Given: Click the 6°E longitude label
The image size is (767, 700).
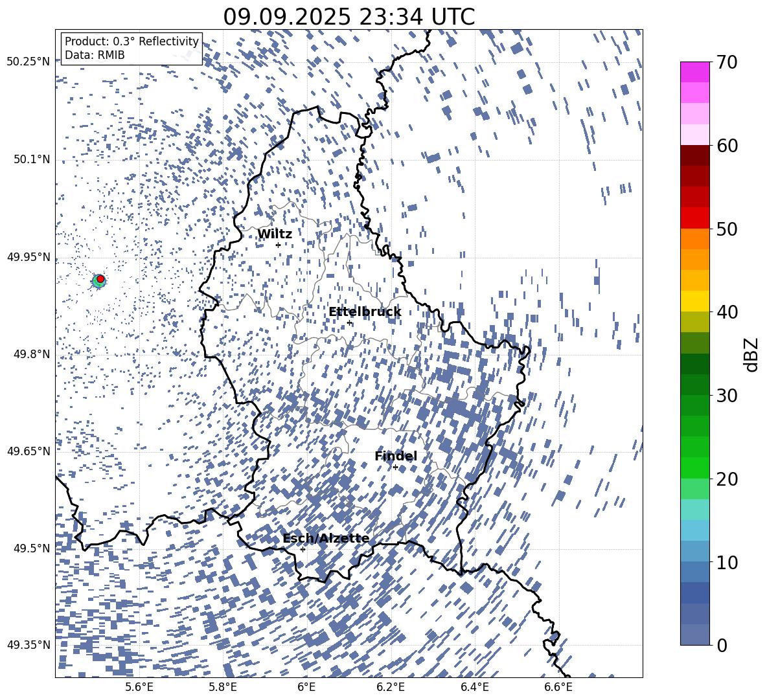Looking at the screenshot, I should point(306,687).
